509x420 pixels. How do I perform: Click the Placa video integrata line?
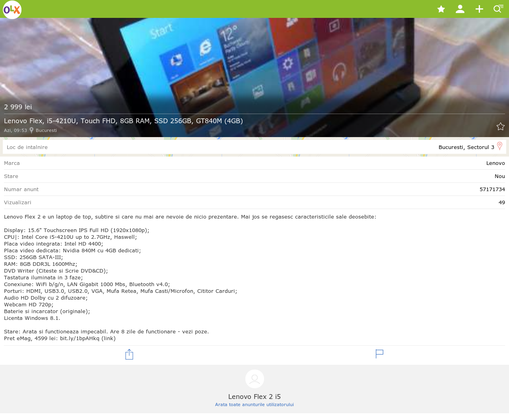pyautogui.click(x=54, y=244)
